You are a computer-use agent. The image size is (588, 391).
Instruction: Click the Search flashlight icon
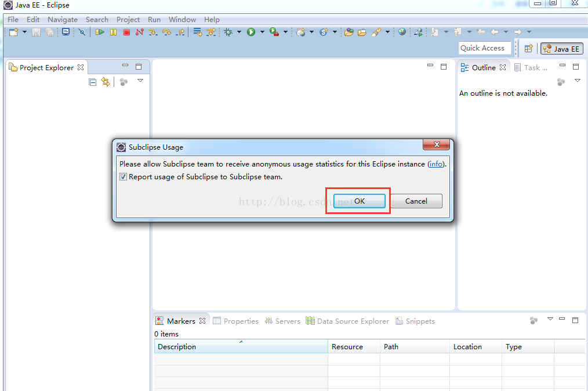(376, 32)
